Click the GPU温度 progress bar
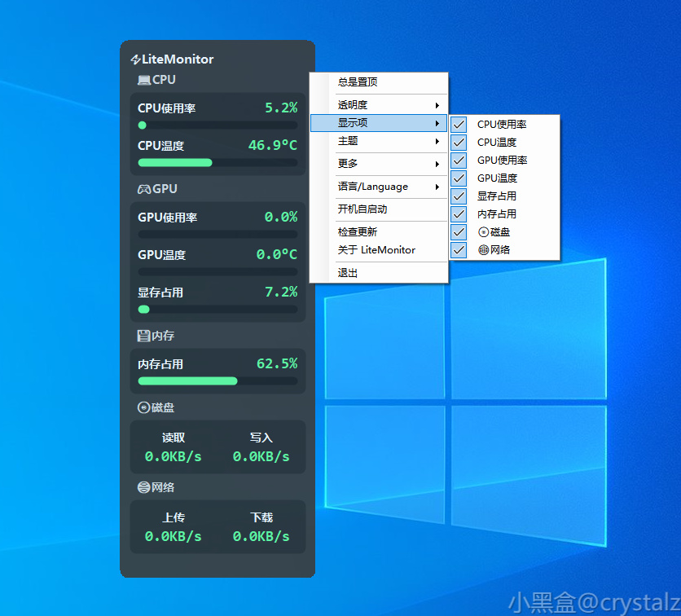Screen dimensions: 681x616 pyautogui.click(x=217, y=272)
